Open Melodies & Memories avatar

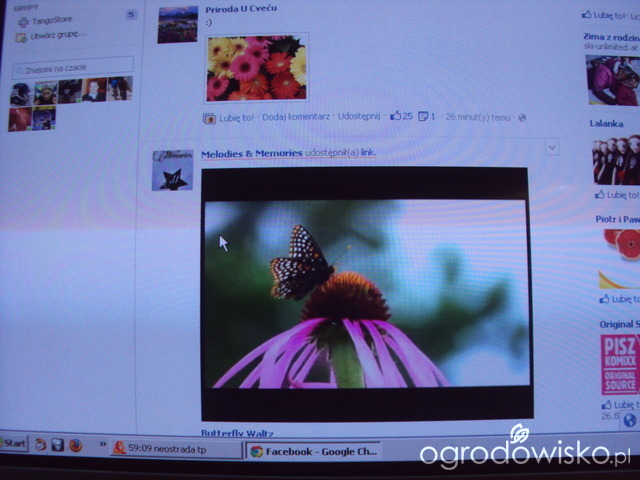pos(173,170)
